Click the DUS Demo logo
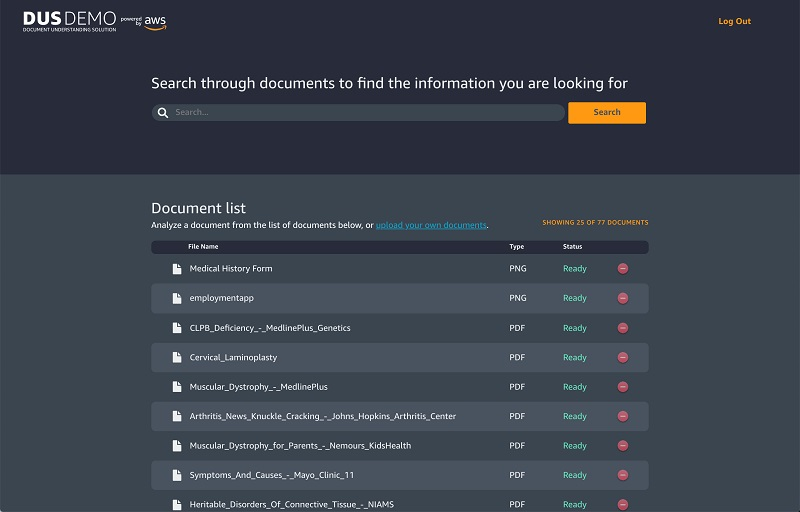Image resolution: width=800 pixels, height=512 pixels. (x=70, y=21)
